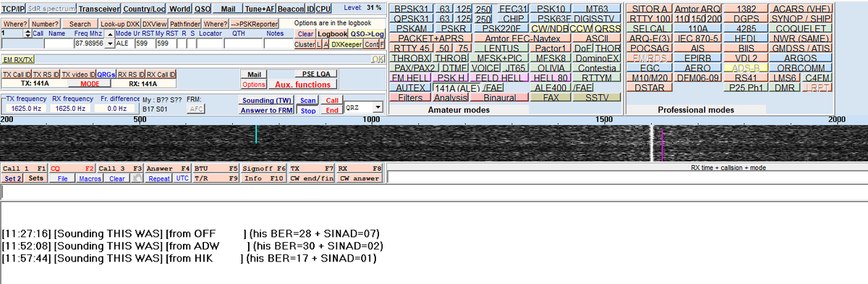Toggle TX RS ID
This screenshot has width=868, height=284.
pos(46,74)
